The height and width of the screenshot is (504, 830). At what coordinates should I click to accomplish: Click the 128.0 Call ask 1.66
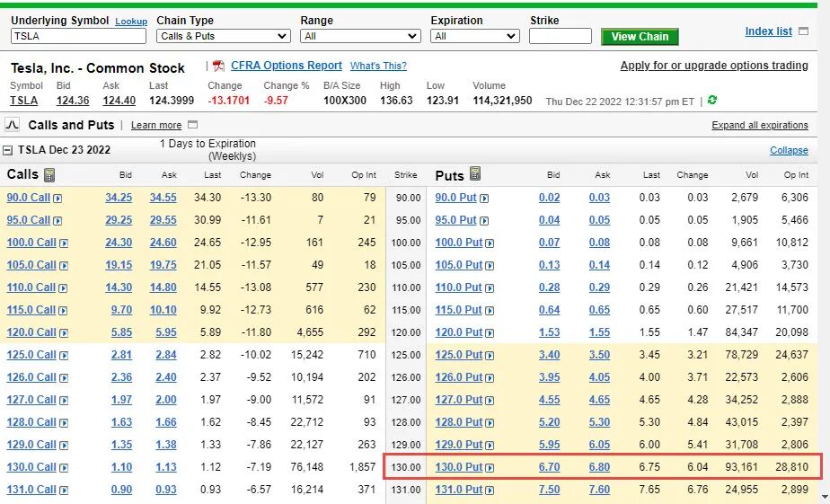coord(165,422)
